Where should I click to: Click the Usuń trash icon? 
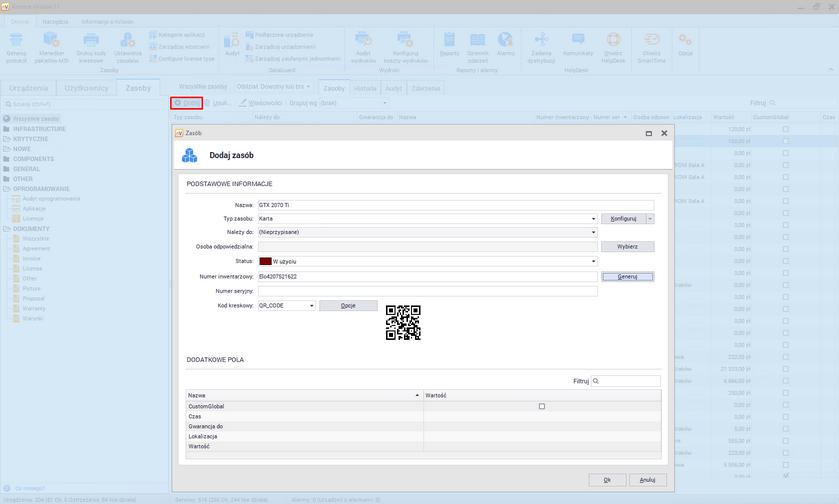[208, 102]
